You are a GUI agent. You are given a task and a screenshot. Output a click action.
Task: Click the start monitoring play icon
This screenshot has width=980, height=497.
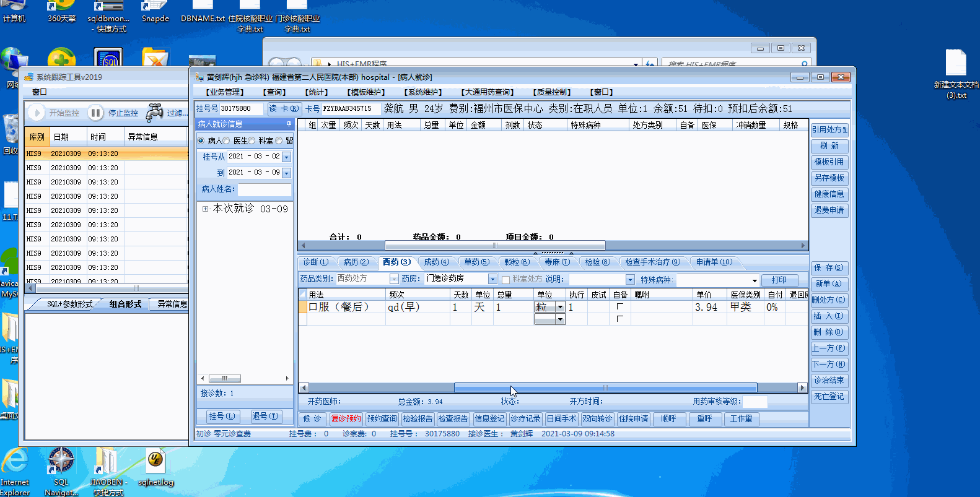[36, 113]
